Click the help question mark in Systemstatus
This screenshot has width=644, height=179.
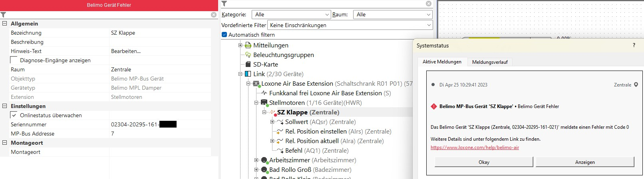coord(634,45)
